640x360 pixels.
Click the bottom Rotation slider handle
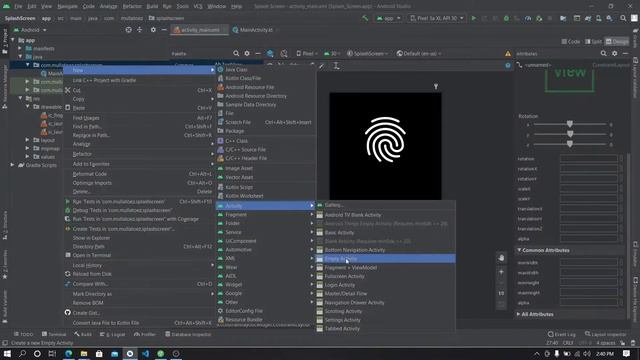click(570, 144)
